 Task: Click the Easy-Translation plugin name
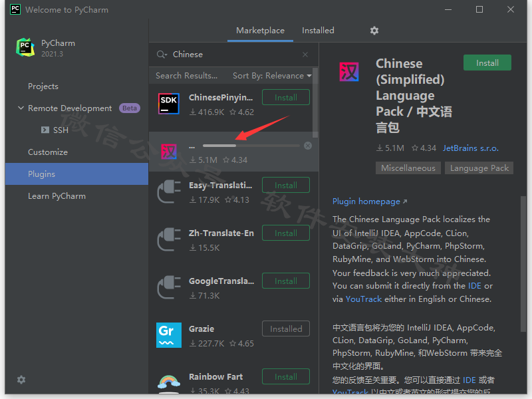coord(221,186)
